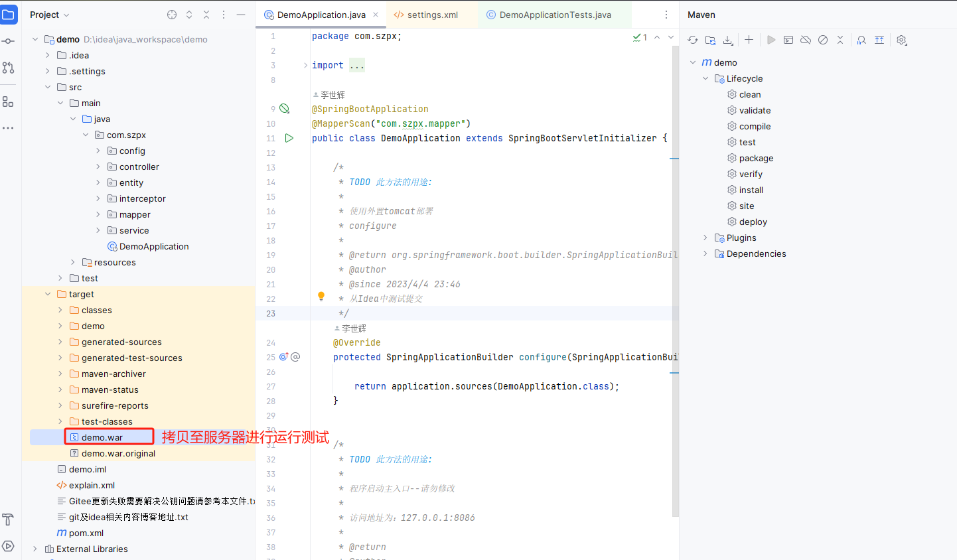Image resolution: width=957 pixels, height=560 pixels.
Task: Switch to the DemoApplicationTests.java tab
Action: click(555, 13)
